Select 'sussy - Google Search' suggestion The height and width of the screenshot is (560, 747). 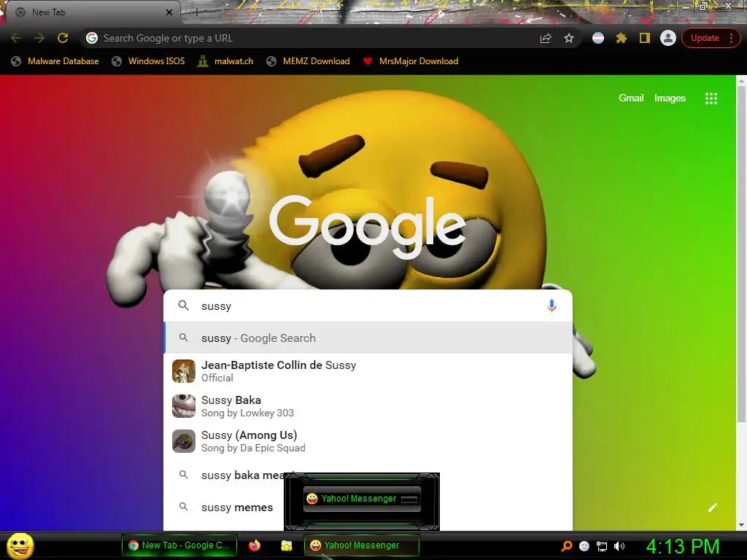[368, 338]
